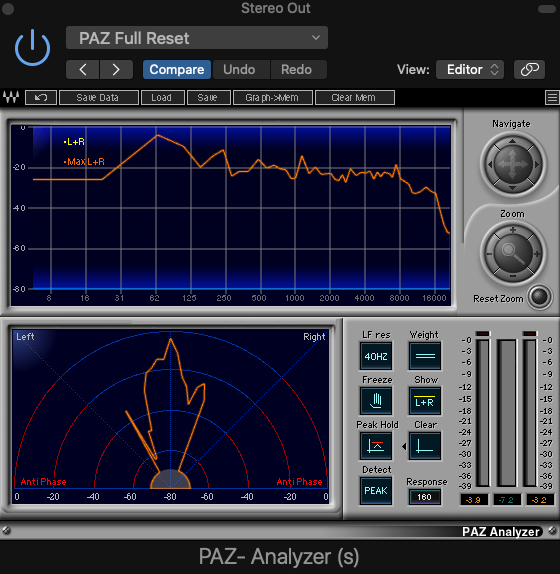The image size is (560, 574).
Task: Open the Save menu
Action: click(x=209, y=98)
